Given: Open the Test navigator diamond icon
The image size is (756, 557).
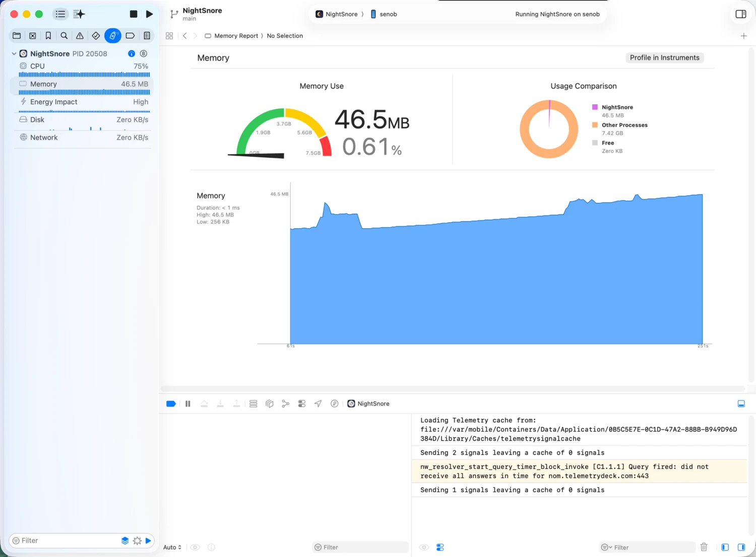Looking at the screenshot, I should coord(96,36).
